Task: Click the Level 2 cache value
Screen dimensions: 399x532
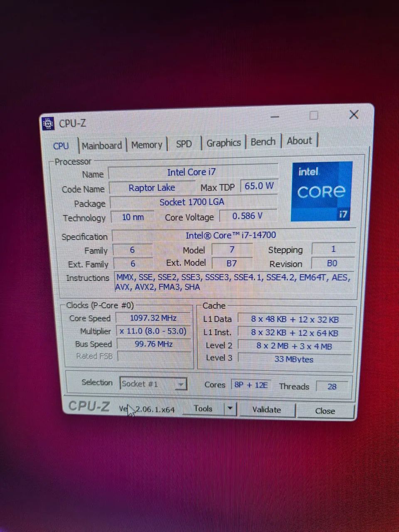Action: pos(295,346)
